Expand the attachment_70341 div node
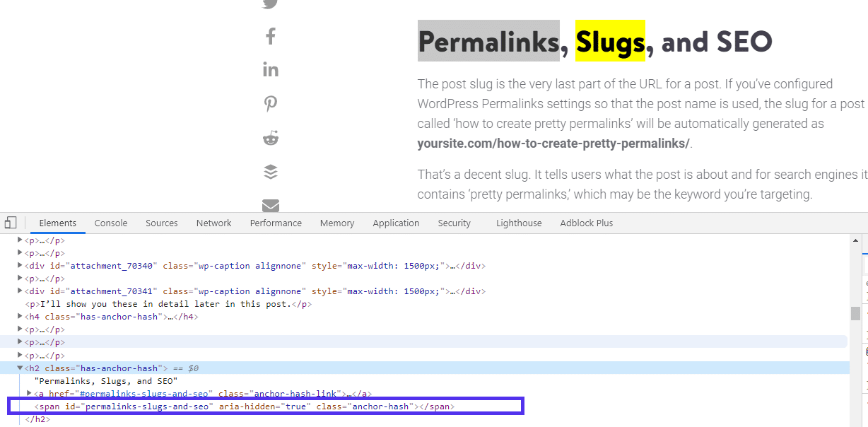Viewport: 868px width, 427px height. 20,291
